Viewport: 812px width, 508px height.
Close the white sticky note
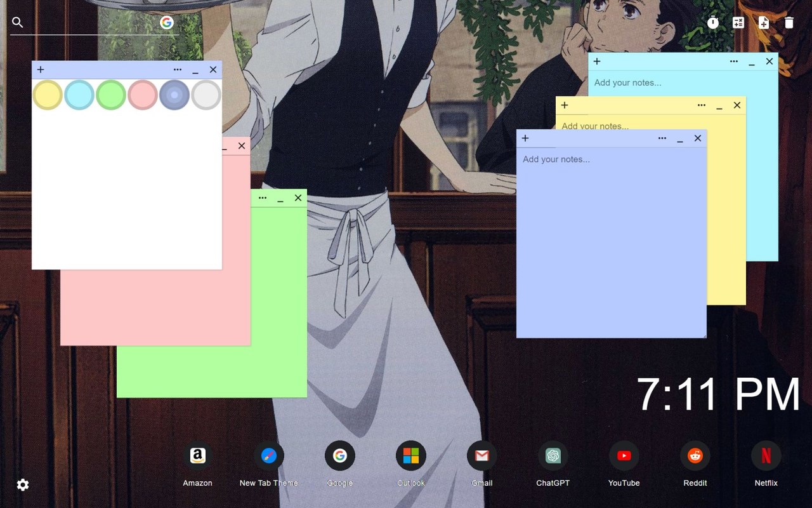click(x=213, y=70)
